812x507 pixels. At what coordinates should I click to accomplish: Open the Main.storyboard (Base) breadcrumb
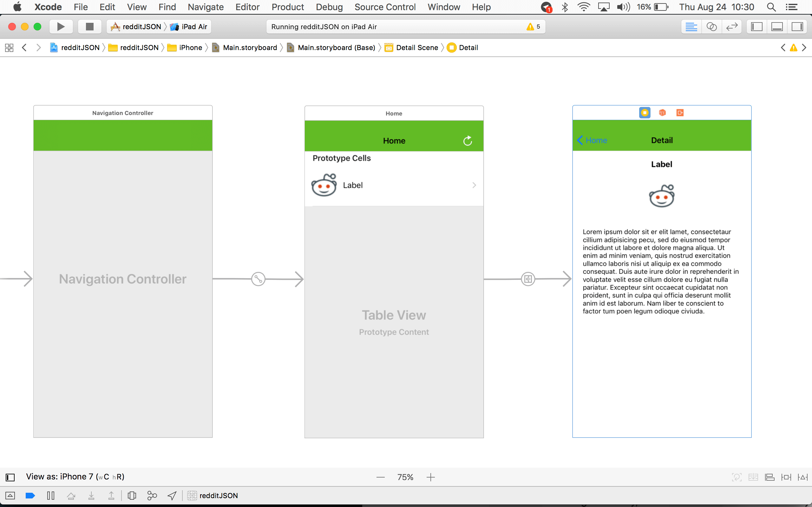pos(336,48)
